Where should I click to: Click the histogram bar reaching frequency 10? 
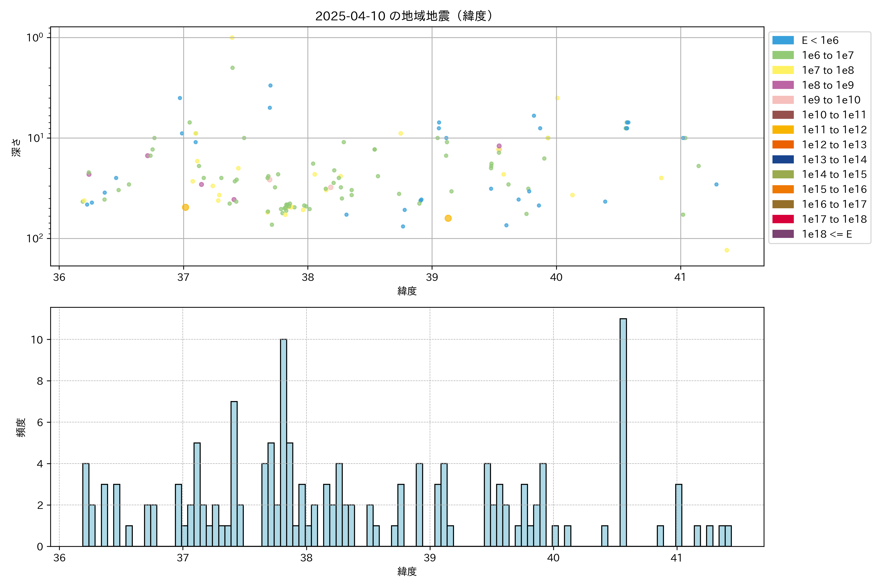[283, 442]
